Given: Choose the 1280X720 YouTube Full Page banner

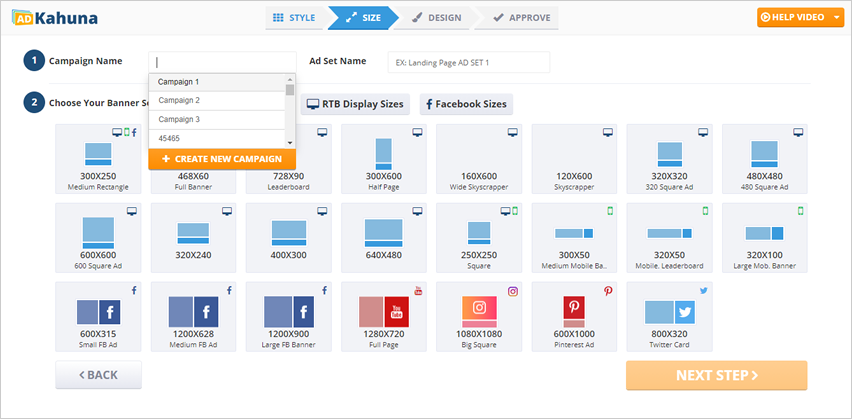Looking at the screenshot, I should pyautogui.click(x=383, y=316).
